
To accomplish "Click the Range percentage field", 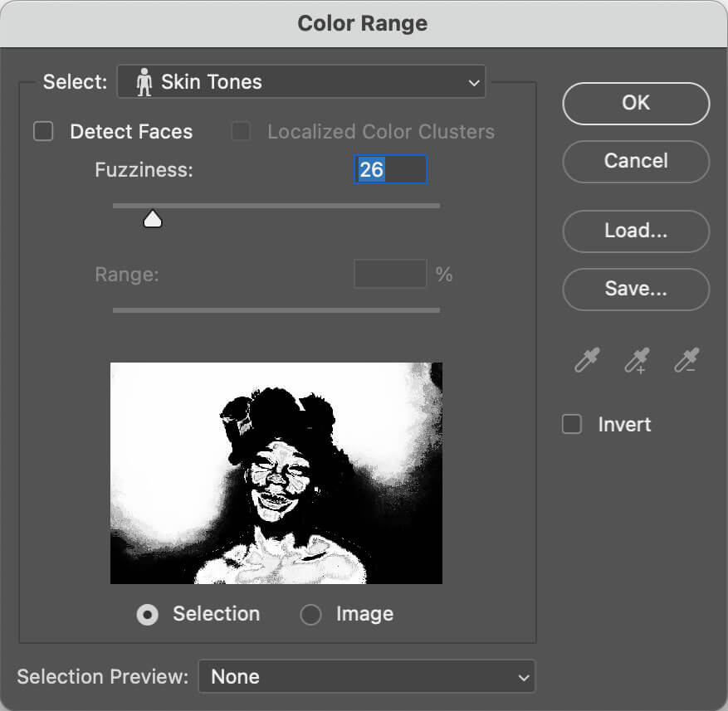I will coord(390,275).
